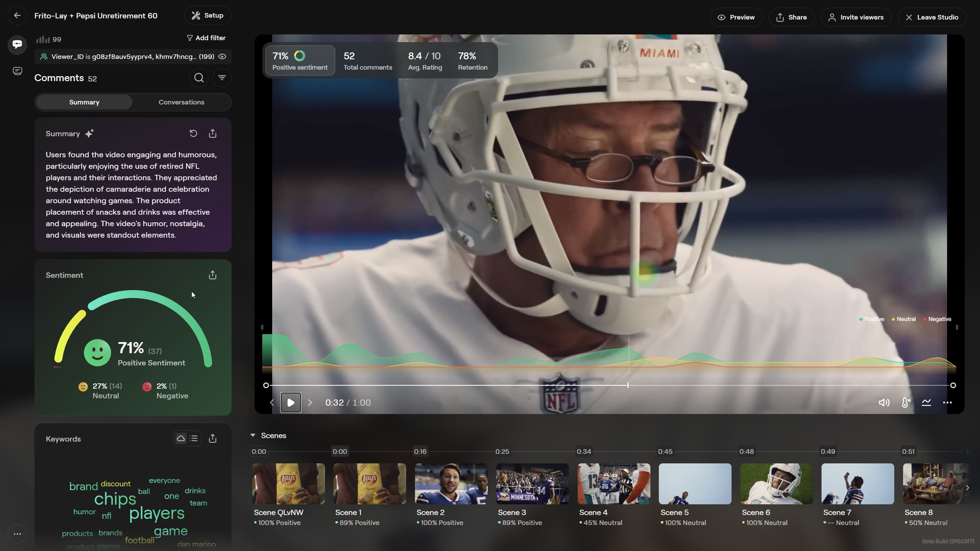Go back with the arrow icon
Image resolution: width=980 pixels, height=551 pixels.
click(x=17, y=16)
